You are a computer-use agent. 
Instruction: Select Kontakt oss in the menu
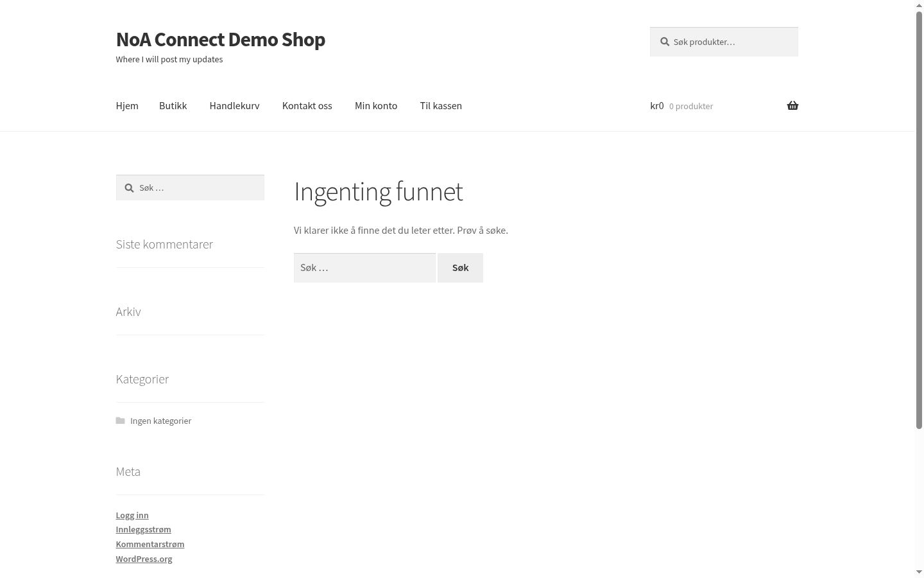307,105
